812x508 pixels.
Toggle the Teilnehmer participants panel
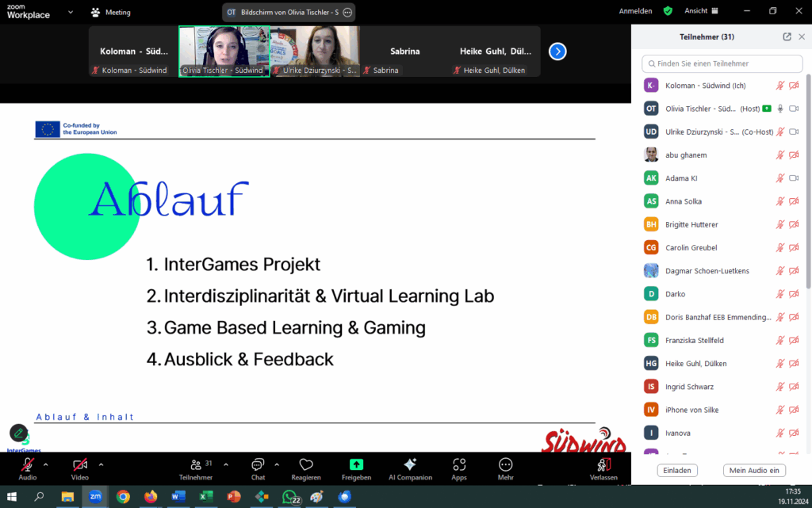[196, 465]
